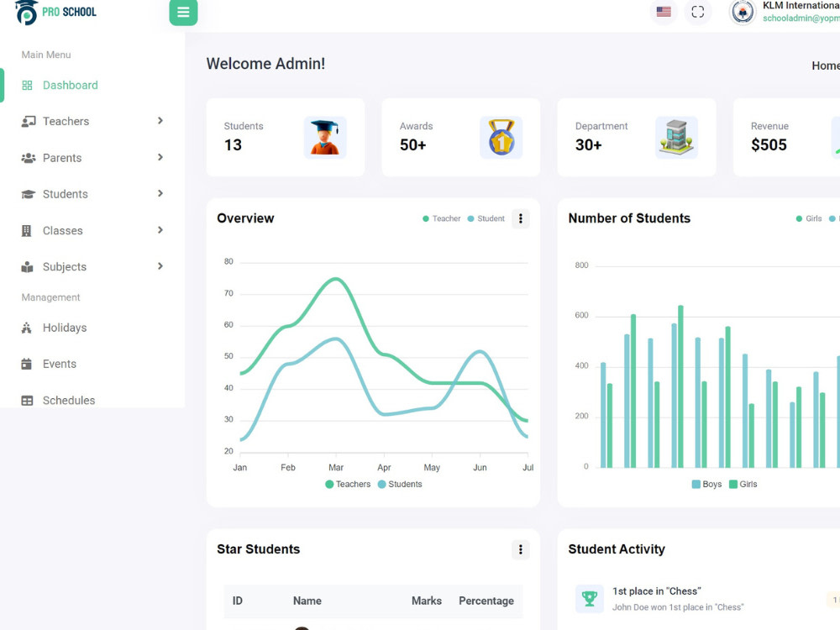Screen dimensions: 840x630
Task: Click the Percentage column header
Action: (x=486, y=601)
